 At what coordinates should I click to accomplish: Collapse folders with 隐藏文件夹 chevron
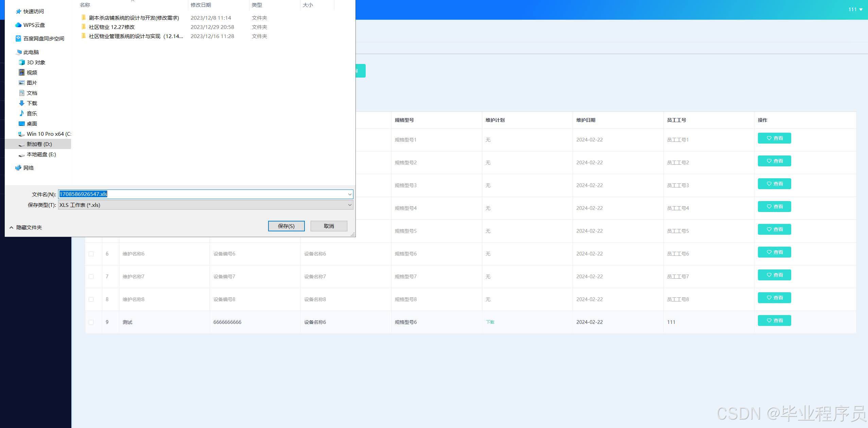(12, 228)
